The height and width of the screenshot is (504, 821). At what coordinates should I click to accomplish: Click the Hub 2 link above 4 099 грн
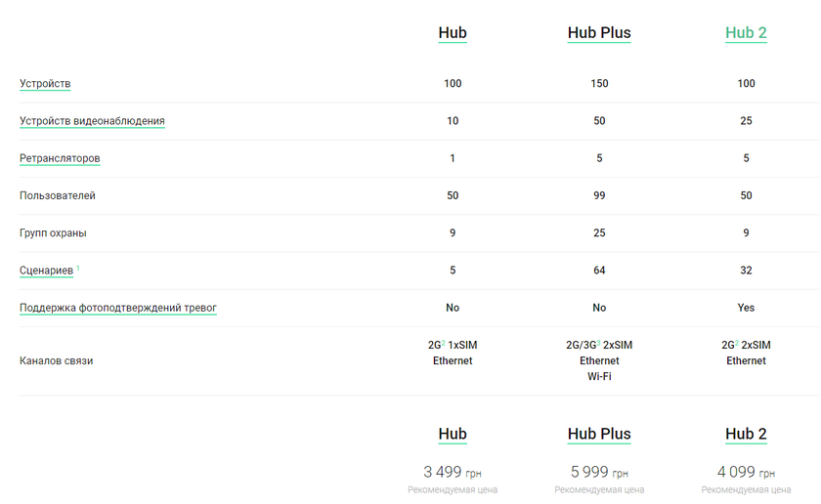tap(746, 434)
